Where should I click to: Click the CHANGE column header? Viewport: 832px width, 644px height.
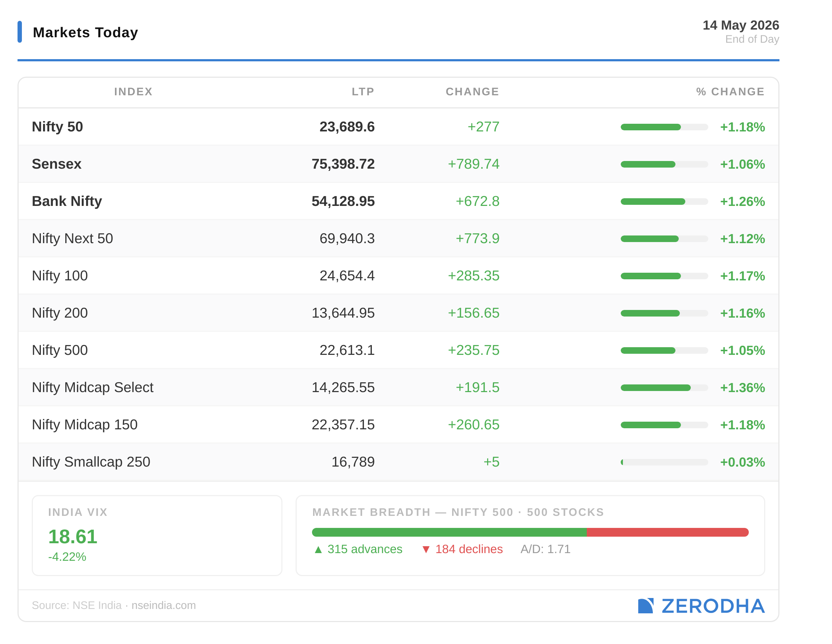point(473,92)
